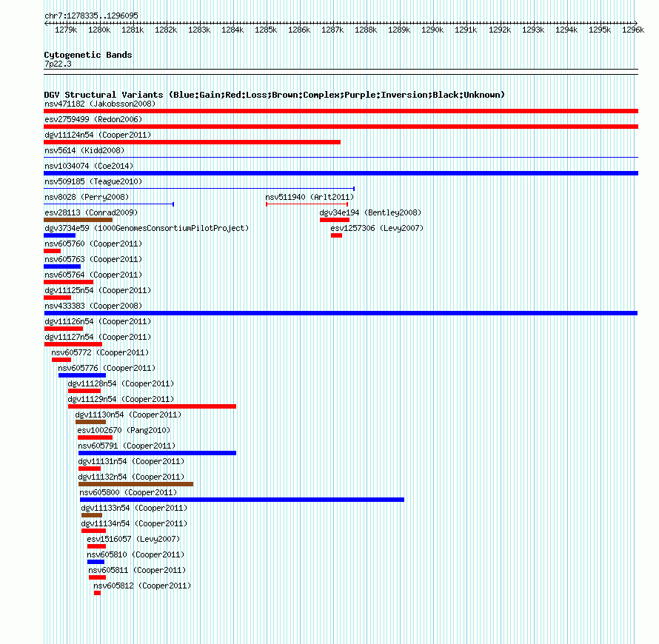Click the dgv11128n54 (Cooper2011) label
Screen dimensions: 659x644
coord(121,383)
